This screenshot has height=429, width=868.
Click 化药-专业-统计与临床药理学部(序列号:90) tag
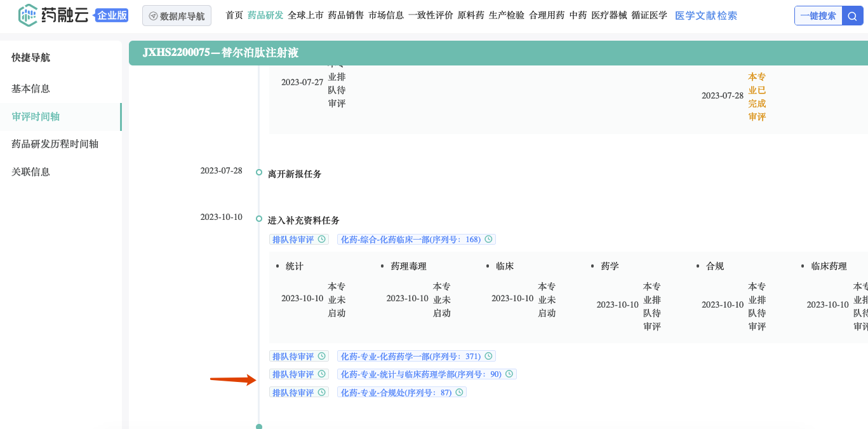[x=427, y=374]
